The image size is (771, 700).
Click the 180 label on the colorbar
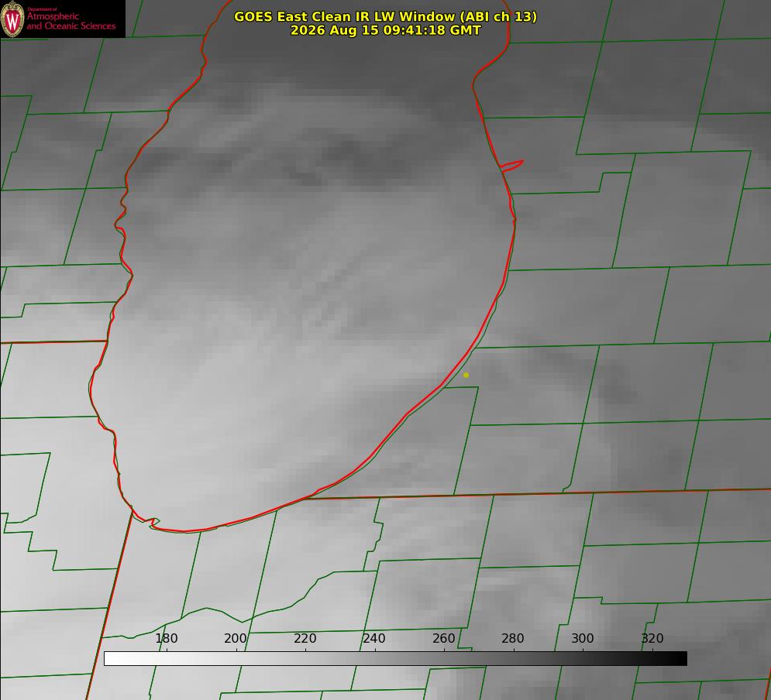[x=166, y=638]
